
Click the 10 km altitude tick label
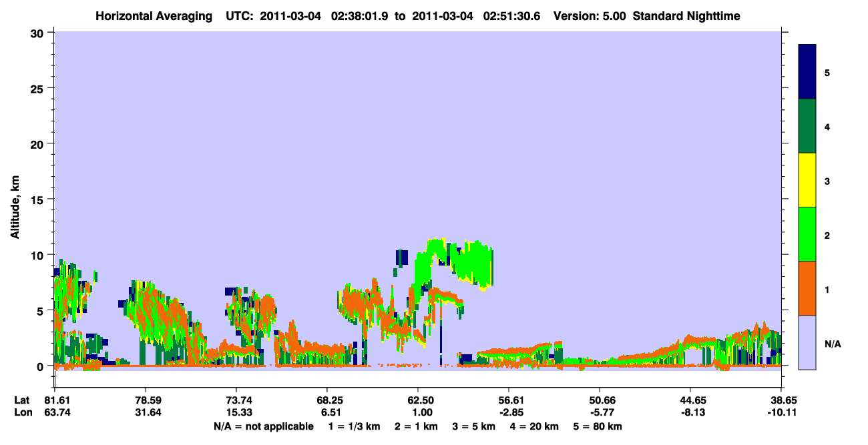[39, 255]
